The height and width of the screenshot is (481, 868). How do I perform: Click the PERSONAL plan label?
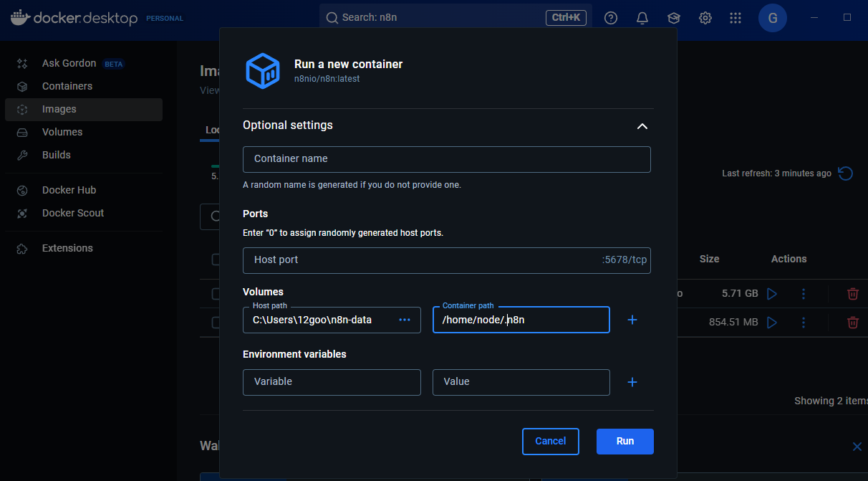165,19
